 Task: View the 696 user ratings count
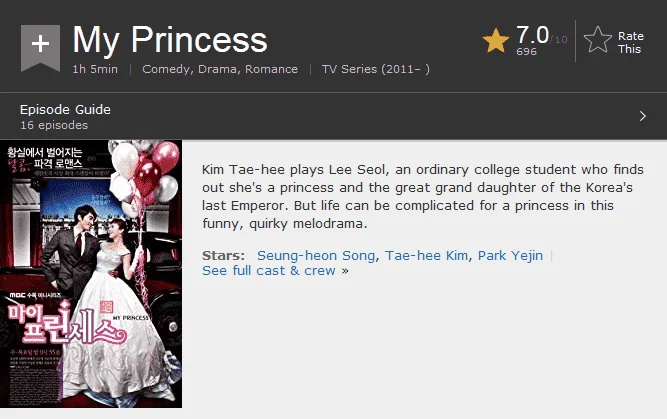pos(526,51)
